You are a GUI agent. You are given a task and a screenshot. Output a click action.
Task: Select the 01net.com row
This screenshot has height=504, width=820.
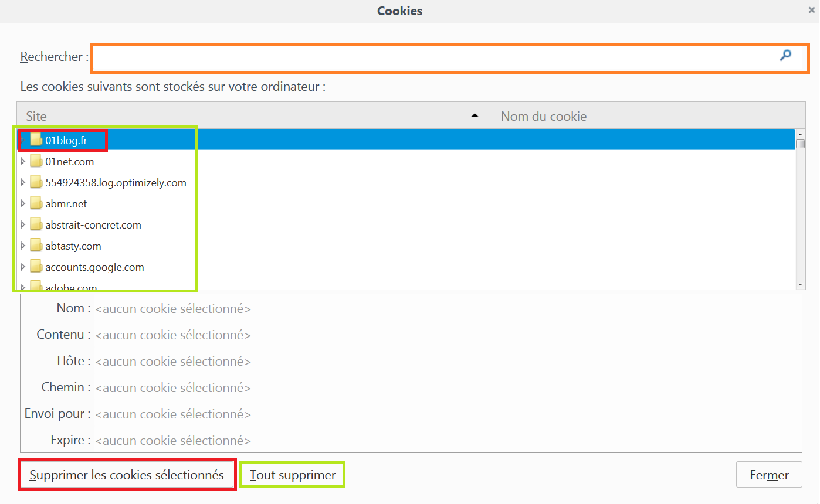coord(406,161)
